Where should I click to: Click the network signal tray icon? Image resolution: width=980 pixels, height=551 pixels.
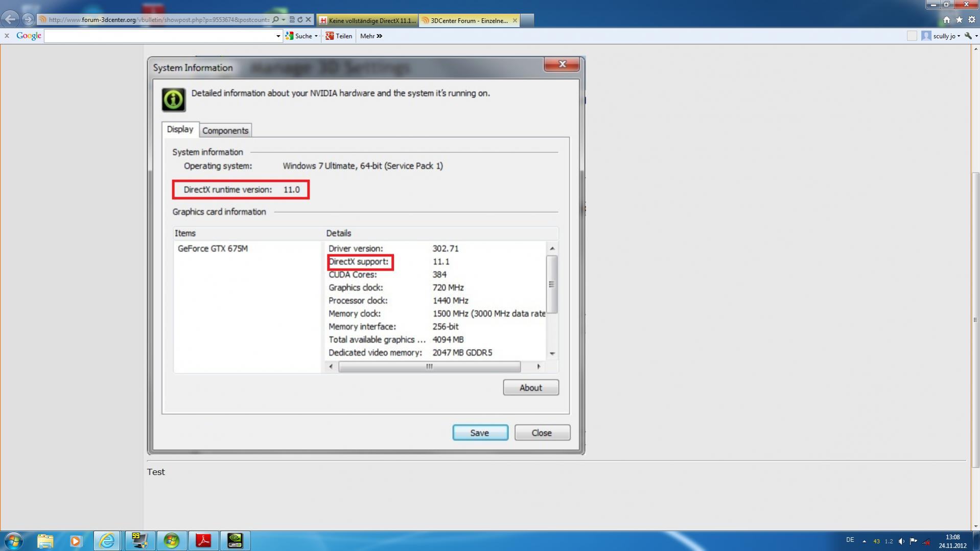[926, 541]
